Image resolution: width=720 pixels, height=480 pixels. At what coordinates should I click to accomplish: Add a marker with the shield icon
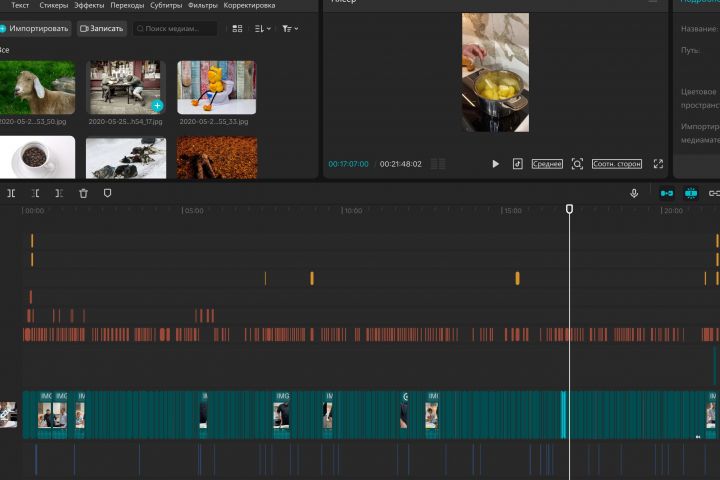(x=107, y=193)
